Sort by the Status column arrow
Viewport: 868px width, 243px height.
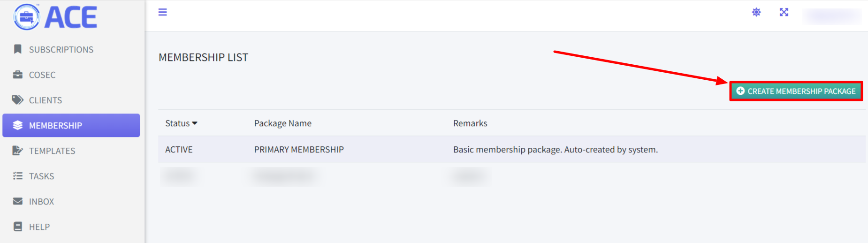[x=195, y=123]
